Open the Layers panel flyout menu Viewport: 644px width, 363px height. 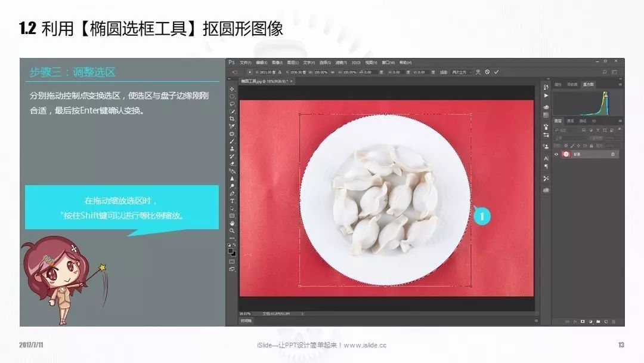click(x=620, y=121)
